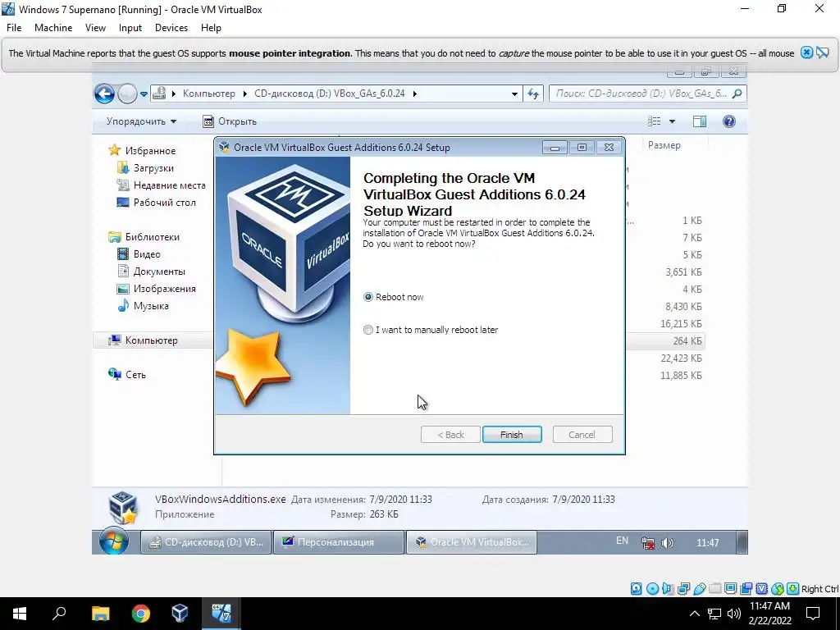Screen dimensions: 840x630
Task: Open the VirtualBox View menu
Action: pos(95,28)
